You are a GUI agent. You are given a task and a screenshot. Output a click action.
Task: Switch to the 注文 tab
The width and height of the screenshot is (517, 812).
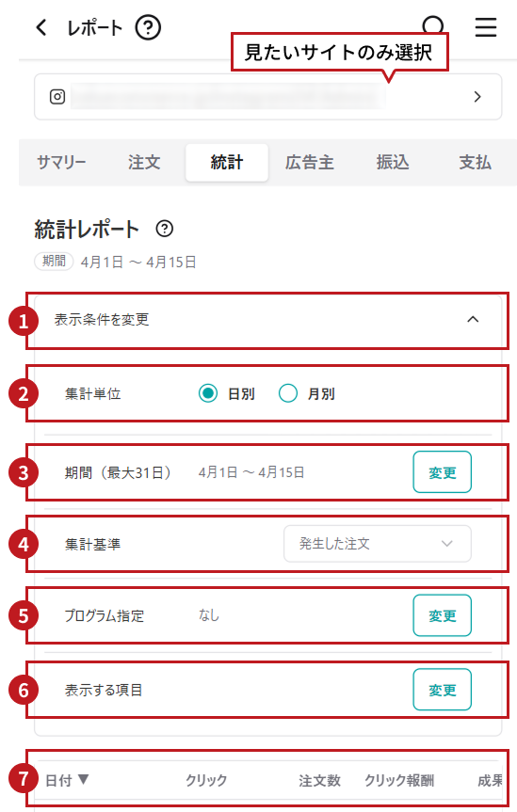(x=144, y=163)
